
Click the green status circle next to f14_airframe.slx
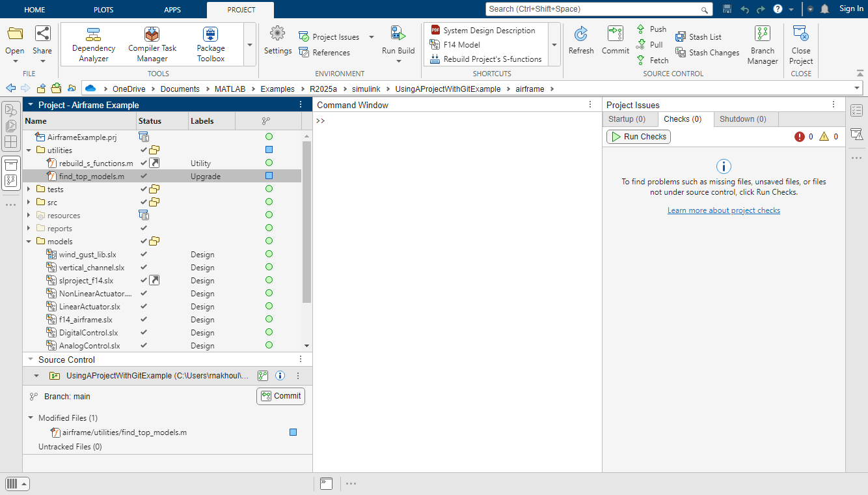point(269,319)
